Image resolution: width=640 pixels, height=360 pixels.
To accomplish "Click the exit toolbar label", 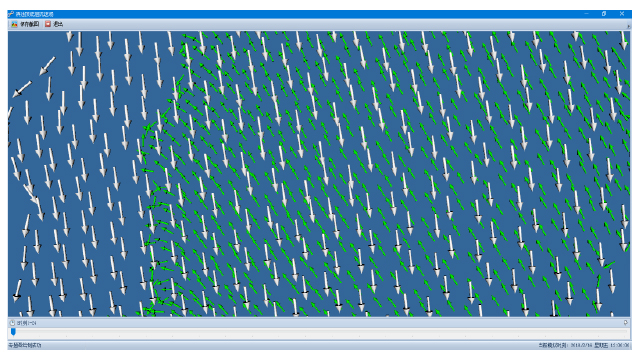I will tap(58, 24).
